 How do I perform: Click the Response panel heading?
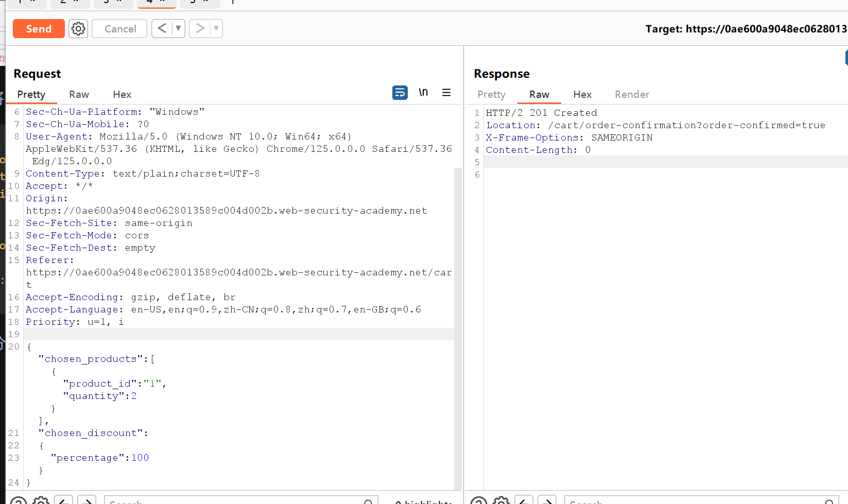[501, 74]
